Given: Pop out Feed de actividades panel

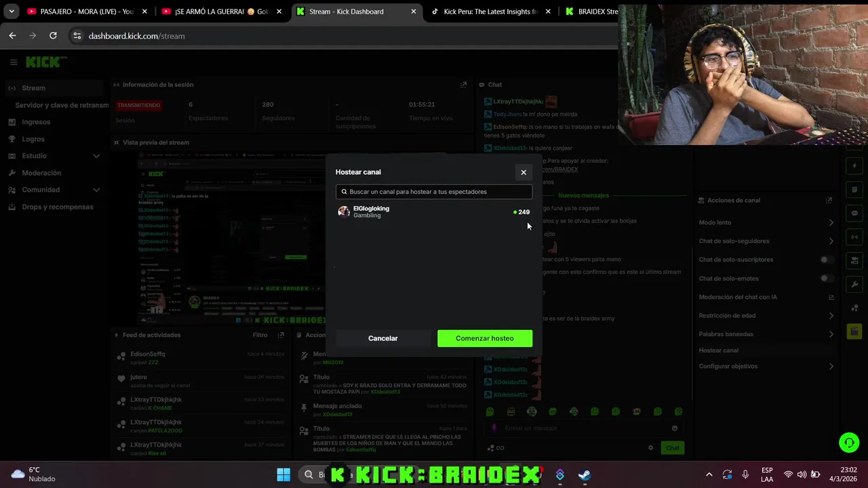Looking at the screenshot, I should coord(281,335).
